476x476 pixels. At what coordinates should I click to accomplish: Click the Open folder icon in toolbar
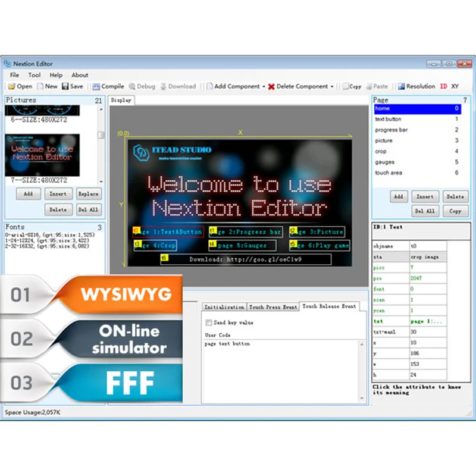[x=11, y=86]
